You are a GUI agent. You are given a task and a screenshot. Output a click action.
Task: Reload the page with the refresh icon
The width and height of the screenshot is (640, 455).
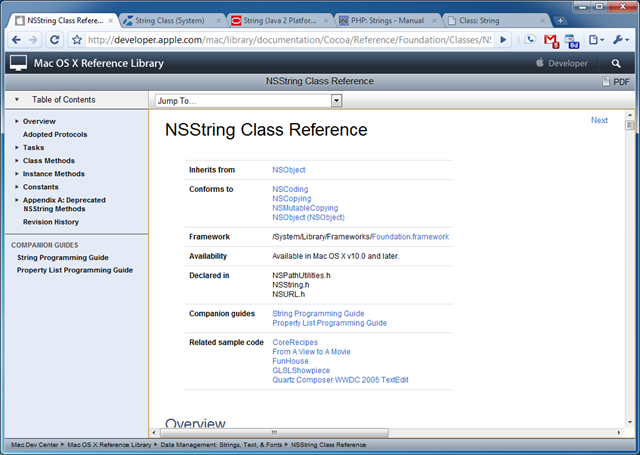[54, 40]
